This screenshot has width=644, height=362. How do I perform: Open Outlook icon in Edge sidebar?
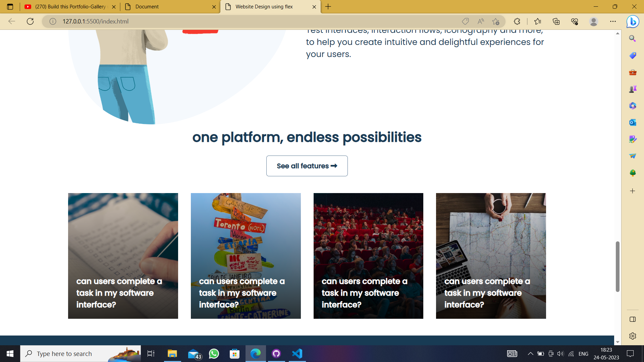pyautogui.click(x=633, y=122)
